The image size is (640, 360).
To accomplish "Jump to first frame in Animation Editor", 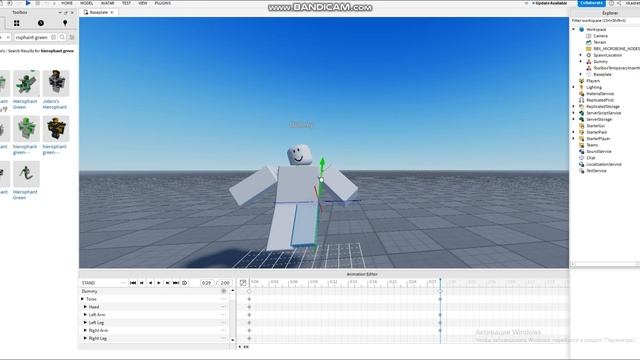I will pos(133,283).
